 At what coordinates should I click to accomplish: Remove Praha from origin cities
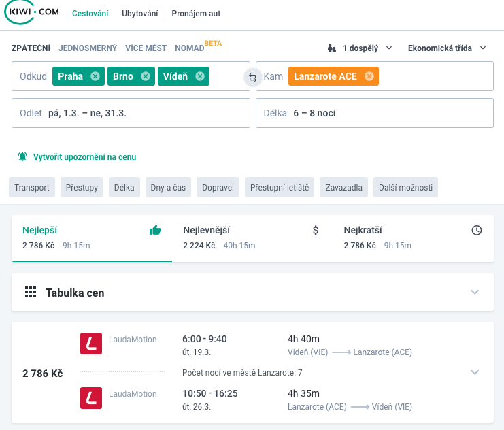(x=95, y=76)
